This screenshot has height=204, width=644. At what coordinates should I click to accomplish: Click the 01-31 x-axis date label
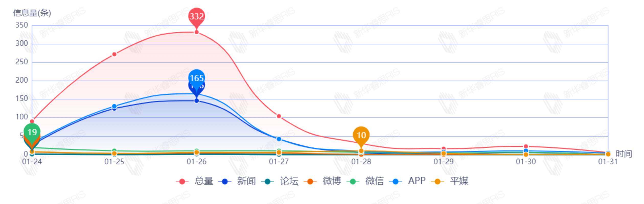tap(608, 162)
